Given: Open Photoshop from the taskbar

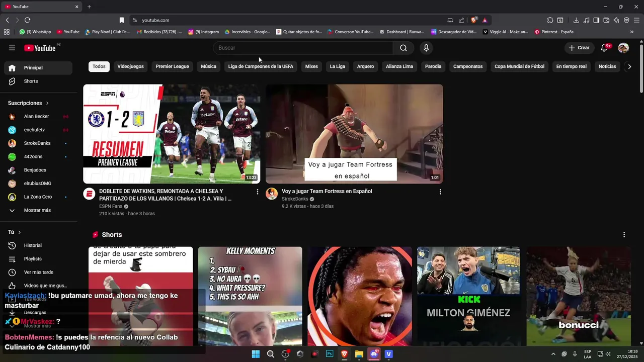Looking at the screenshot, I should point(330,354).
